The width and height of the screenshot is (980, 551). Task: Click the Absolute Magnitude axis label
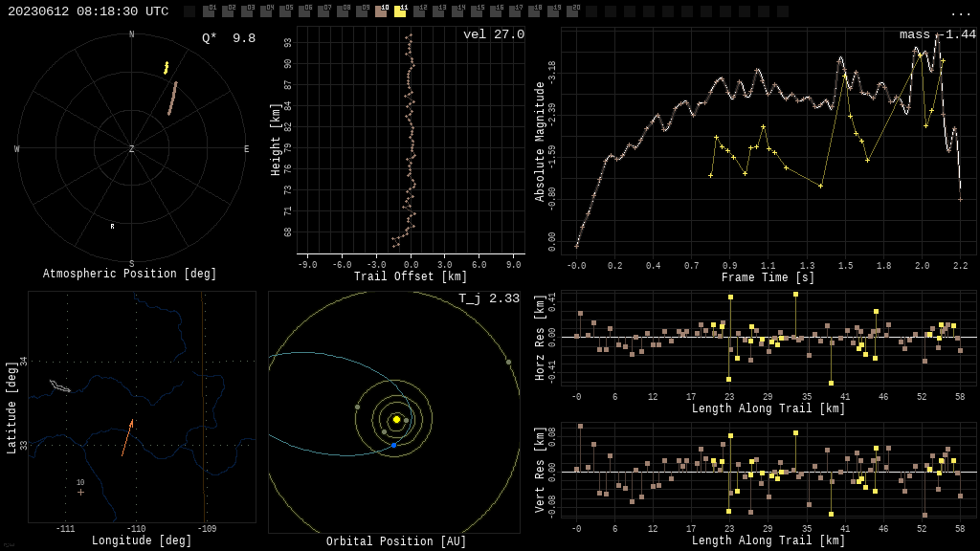(x=540, y=142)
